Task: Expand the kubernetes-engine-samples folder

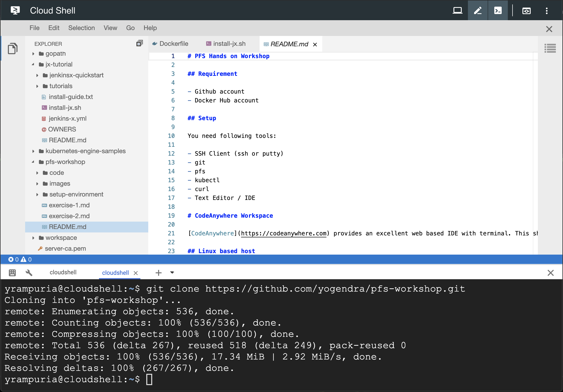Action: click(x=33, y=151)
